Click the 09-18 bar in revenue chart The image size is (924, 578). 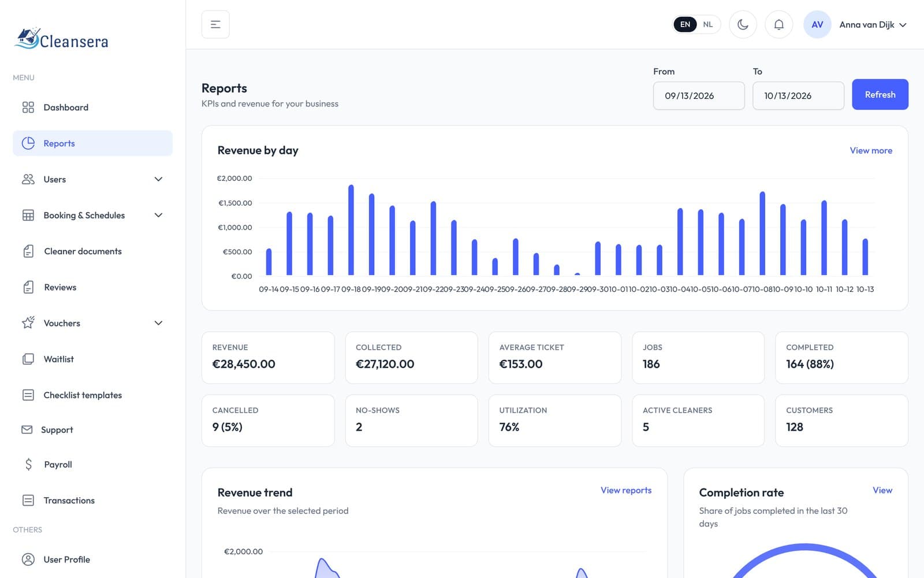click(x=351, y=230)
